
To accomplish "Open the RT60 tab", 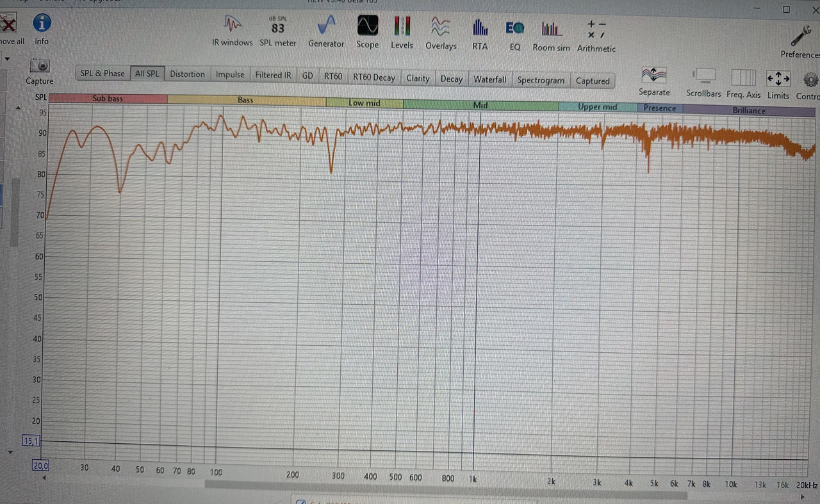I will [x=333, y=76].
